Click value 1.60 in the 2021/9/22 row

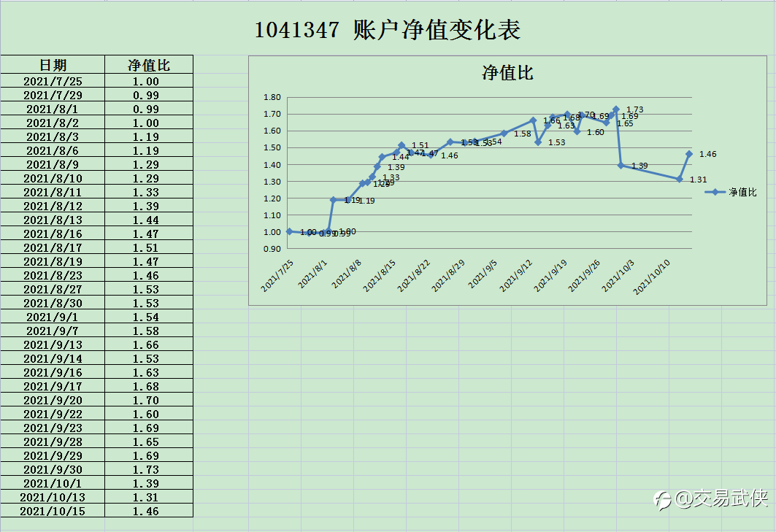pyautogui.click(x=148, y=414)
